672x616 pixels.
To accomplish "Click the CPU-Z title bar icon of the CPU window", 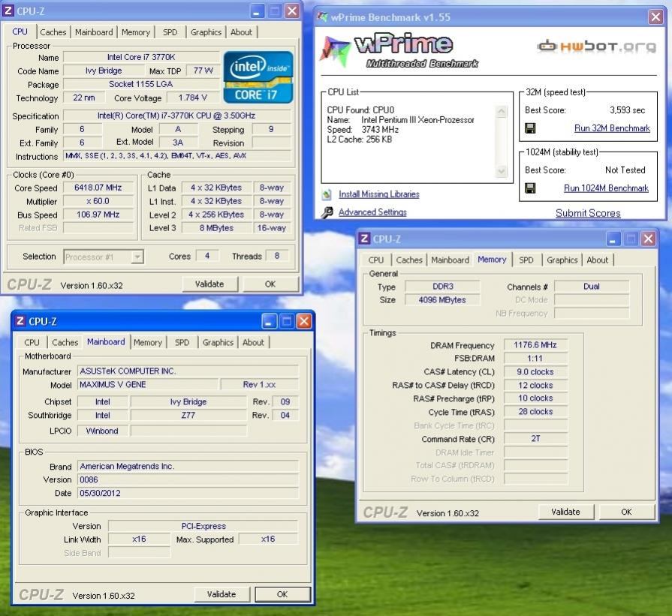I will [x=8, y=11].
